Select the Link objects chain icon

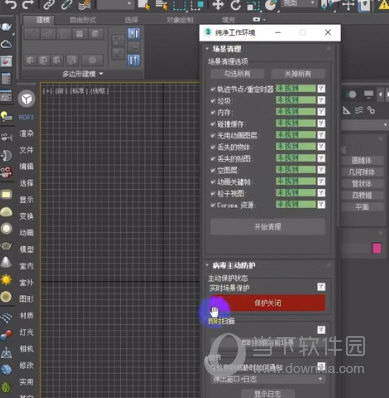coord(49,4)
